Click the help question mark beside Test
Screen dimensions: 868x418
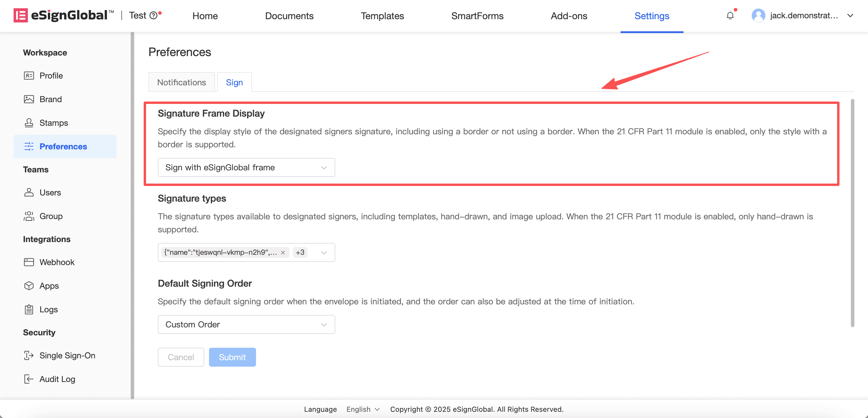[x=153, y=15]
